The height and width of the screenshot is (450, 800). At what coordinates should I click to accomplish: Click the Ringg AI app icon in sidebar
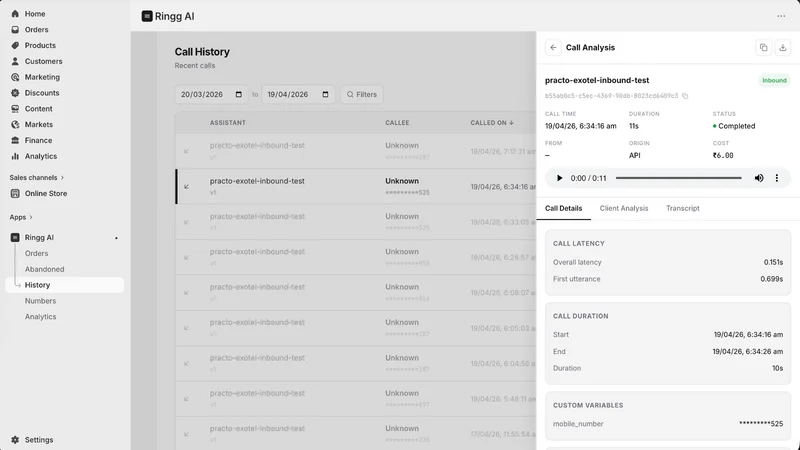15,237
